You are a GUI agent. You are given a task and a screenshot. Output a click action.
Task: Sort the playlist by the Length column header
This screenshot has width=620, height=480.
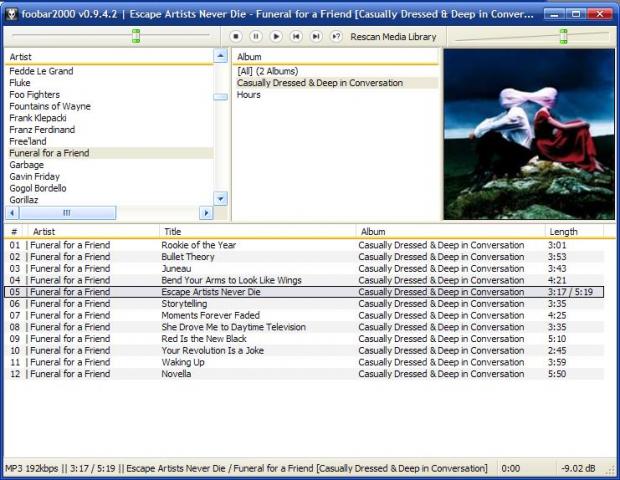[575, 232]
